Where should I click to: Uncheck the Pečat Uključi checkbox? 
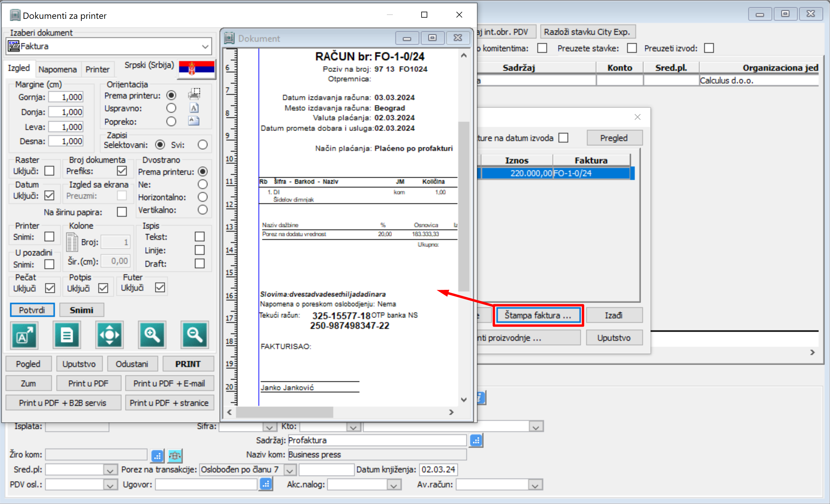pyautogui.click(x=50, y=288)
